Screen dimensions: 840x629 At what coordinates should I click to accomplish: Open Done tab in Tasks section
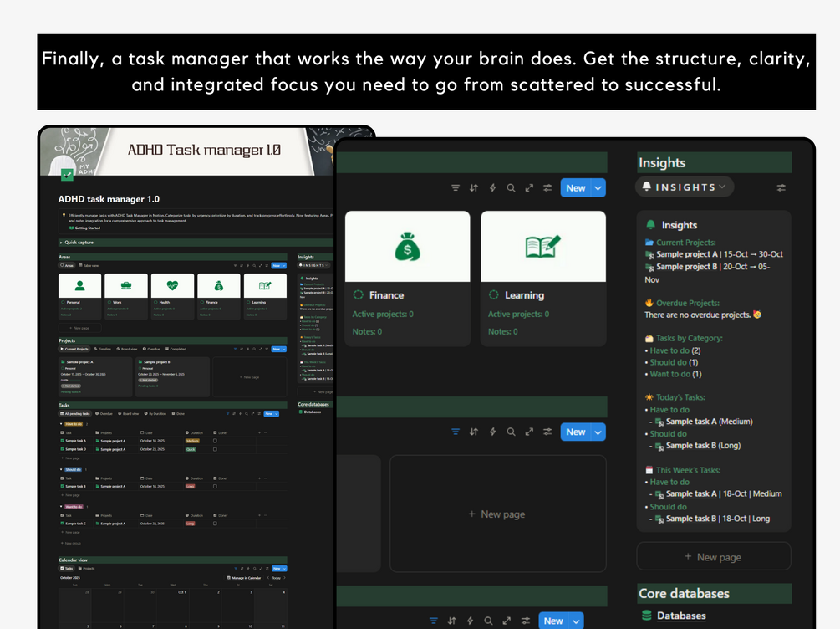click(x=178, y=413)
